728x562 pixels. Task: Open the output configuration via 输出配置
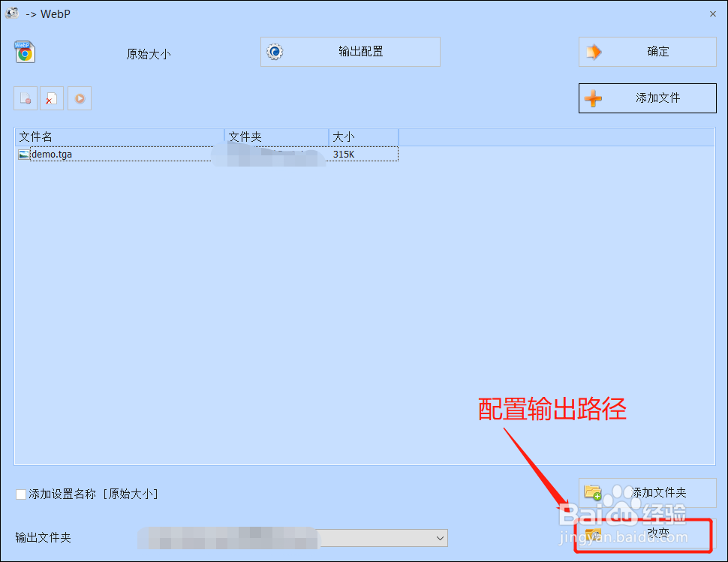click(350, 52)
